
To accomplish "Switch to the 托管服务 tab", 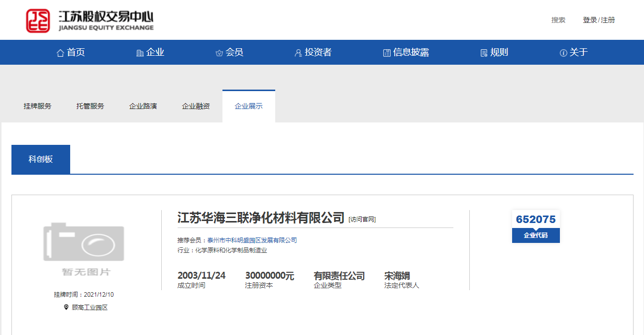I will click(x=90, y=106).
